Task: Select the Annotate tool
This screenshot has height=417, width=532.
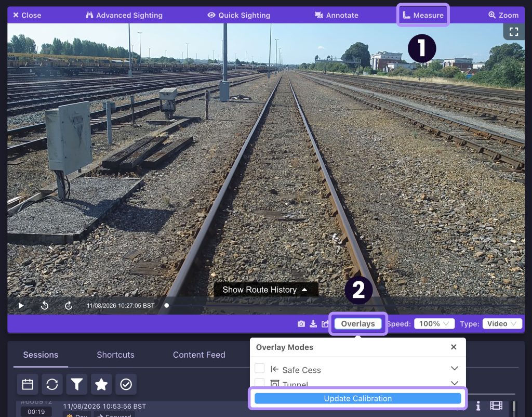Action: click(x=337, y=15)
